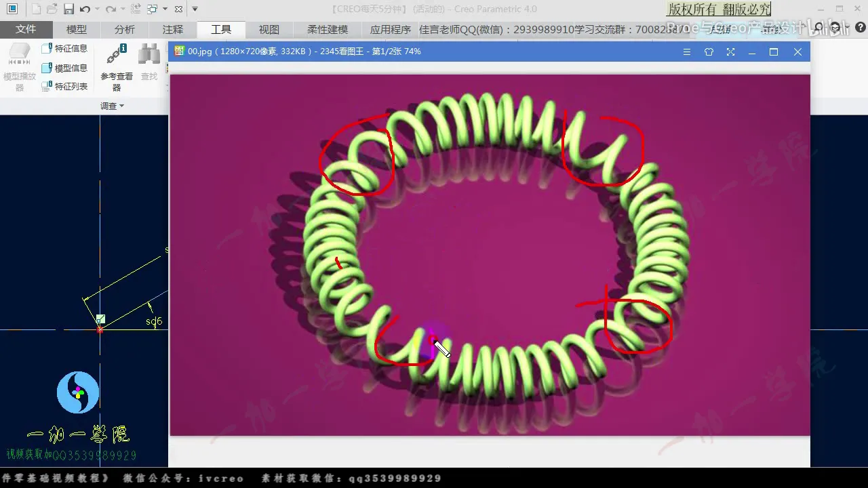This screenshot has height=488, width=868.
Task: Click the Regenerate model icon
Action: click(x=136, y=9)
